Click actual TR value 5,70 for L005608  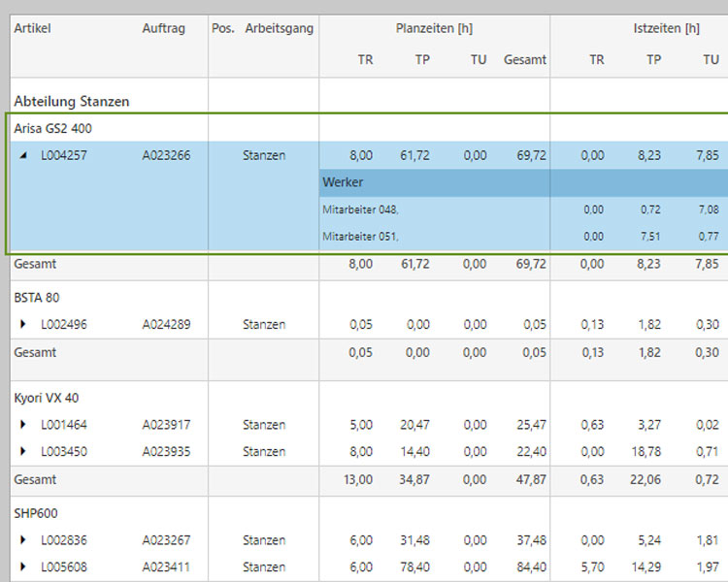point(593,567)
